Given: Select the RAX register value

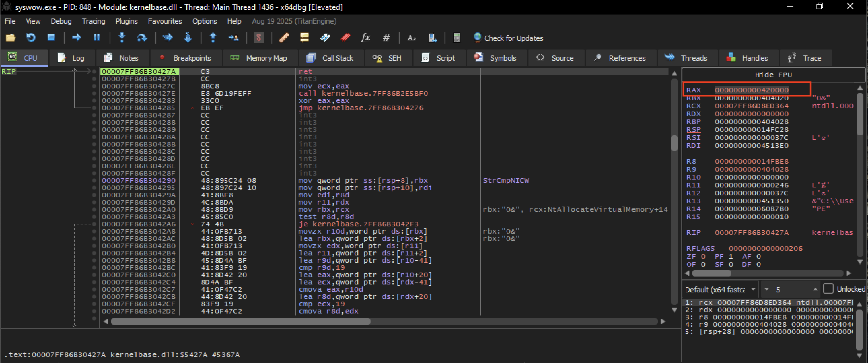Looking at the screenshot, I should tap(751, 90).
